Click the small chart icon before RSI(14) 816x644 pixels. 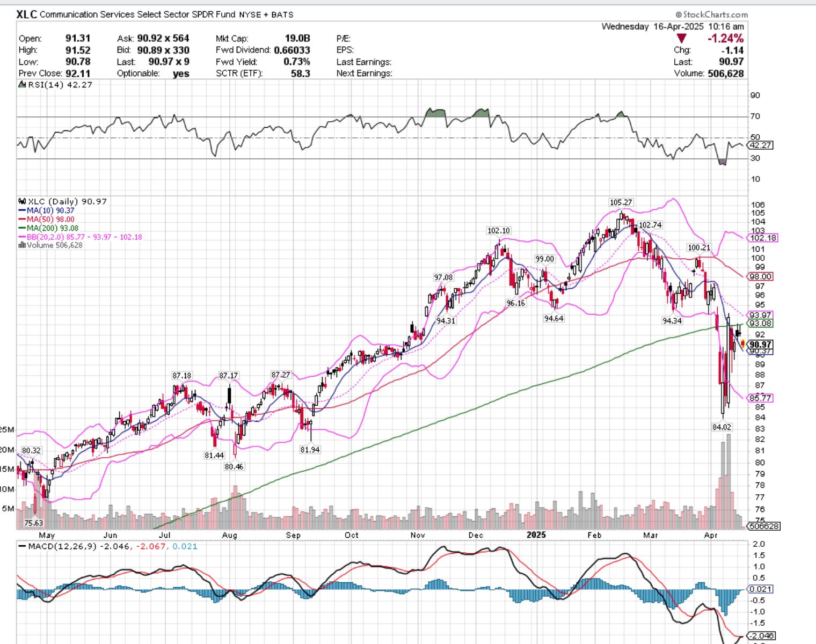coord(23,85)
